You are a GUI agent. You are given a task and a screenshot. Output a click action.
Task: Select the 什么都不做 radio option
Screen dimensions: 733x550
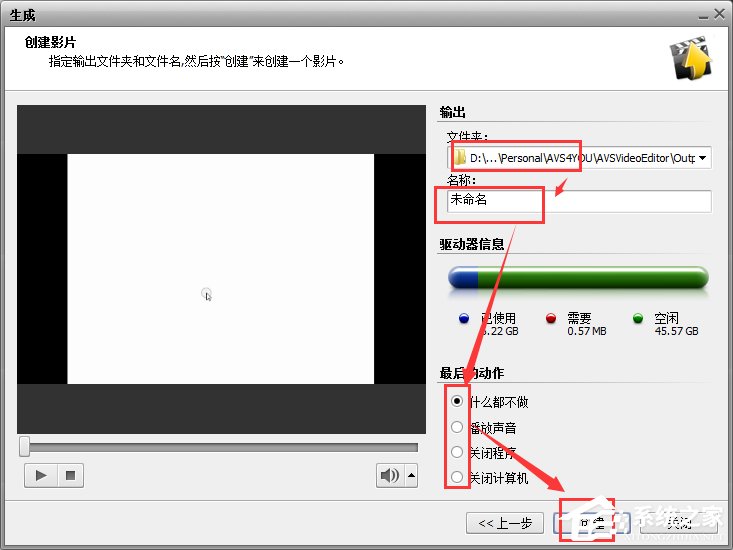tap(457, 401)
